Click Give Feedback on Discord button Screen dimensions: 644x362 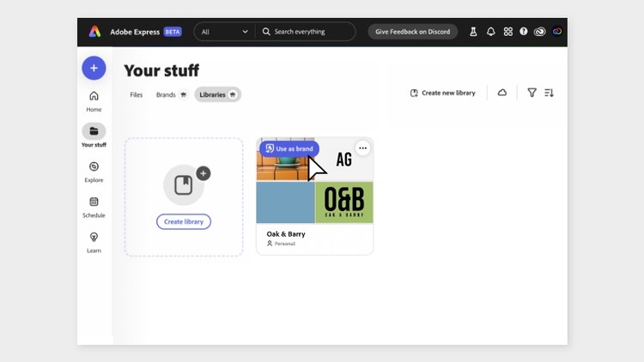[x=412, y=32]
